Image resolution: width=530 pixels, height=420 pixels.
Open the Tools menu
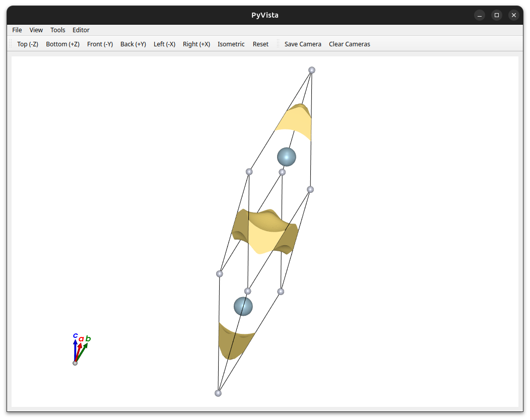(x=57, y=30)
